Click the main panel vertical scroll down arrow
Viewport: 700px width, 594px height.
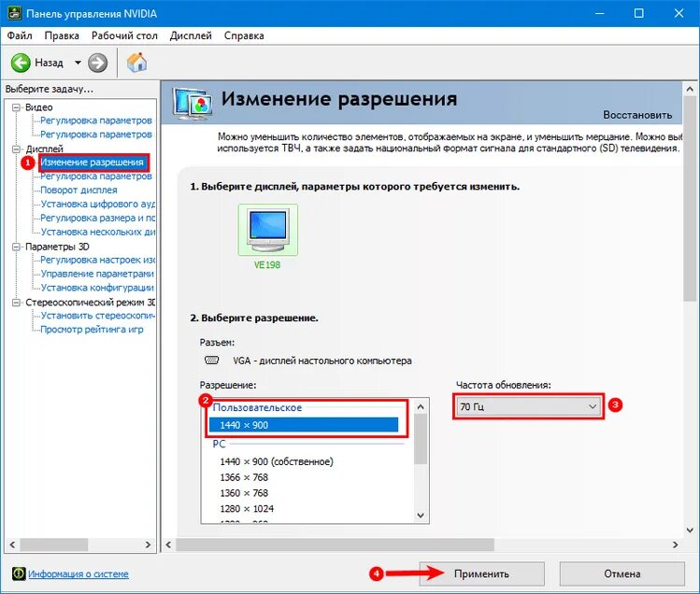[x=690, y=530]
